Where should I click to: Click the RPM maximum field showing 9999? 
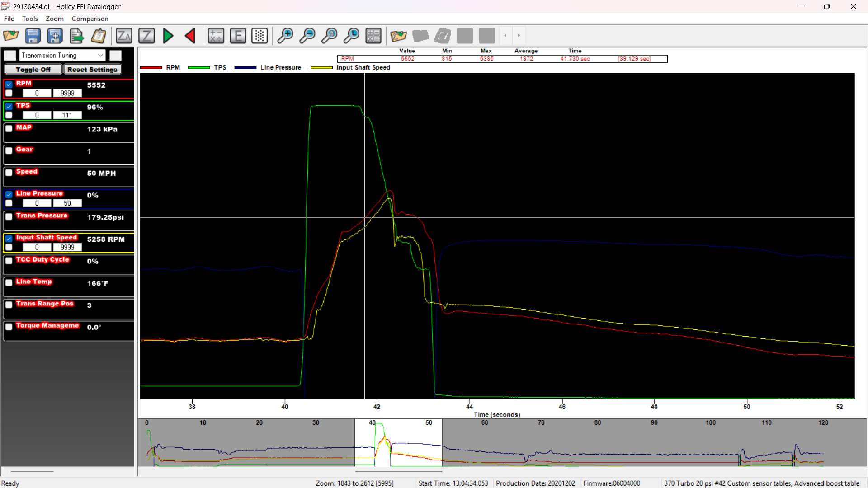tap(67, 93)
